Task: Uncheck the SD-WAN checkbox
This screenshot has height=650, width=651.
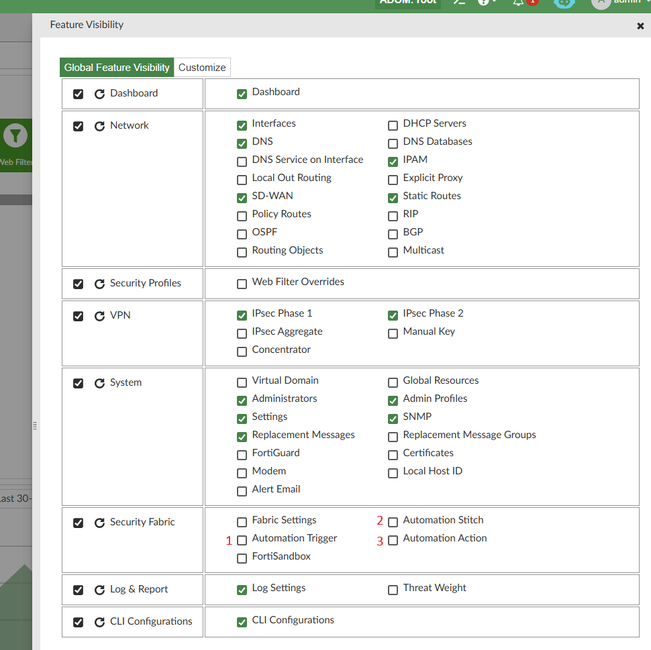Action: 242,197
